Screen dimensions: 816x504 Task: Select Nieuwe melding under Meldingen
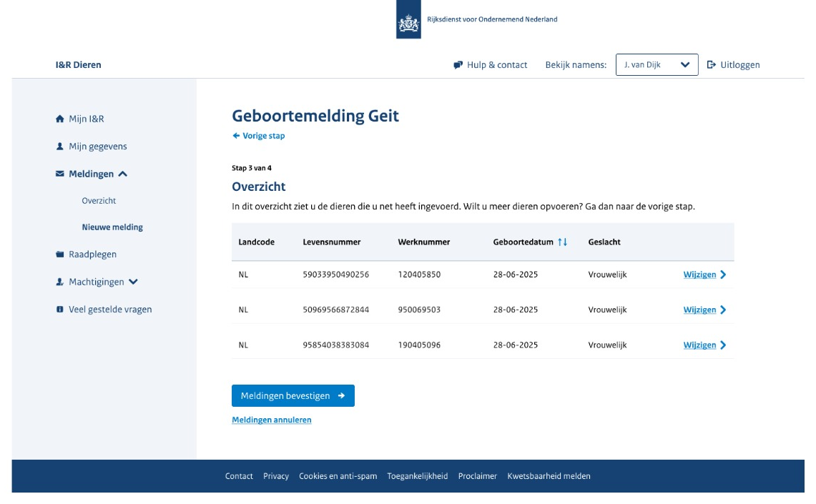(112, 227)
